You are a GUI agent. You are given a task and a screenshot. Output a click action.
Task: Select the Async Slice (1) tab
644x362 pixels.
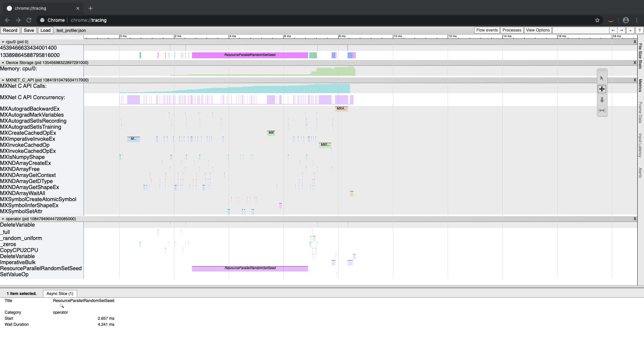click(60, 294)
